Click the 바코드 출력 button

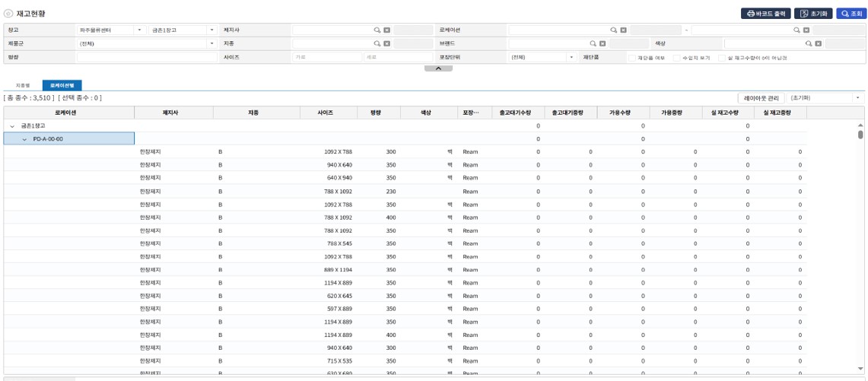click(765, 14)
